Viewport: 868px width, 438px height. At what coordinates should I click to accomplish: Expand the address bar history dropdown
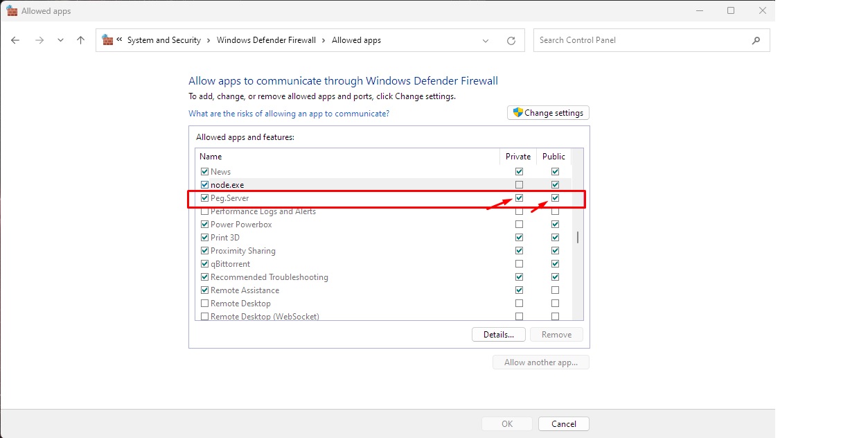pos(486,41)
